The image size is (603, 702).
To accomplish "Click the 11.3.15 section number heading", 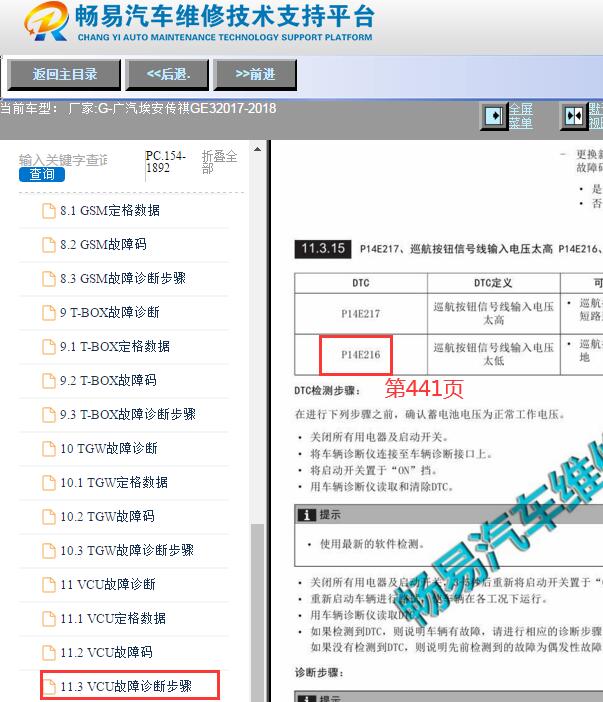I will click(x=323, y=249).
